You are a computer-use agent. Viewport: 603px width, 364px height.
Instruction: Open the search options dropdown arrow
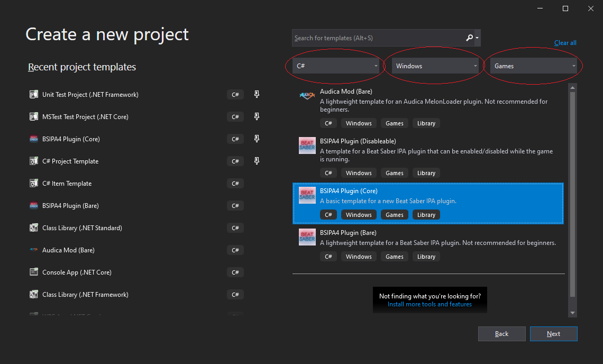point(477,38)
